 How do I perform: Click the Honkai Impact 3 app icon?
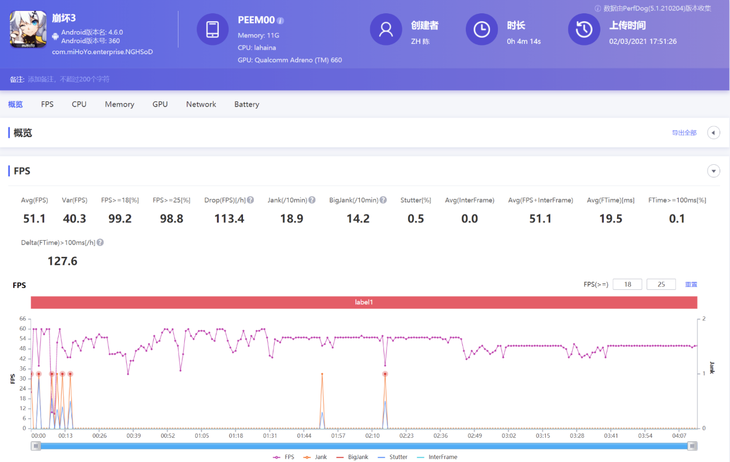(x=28, y=29)
